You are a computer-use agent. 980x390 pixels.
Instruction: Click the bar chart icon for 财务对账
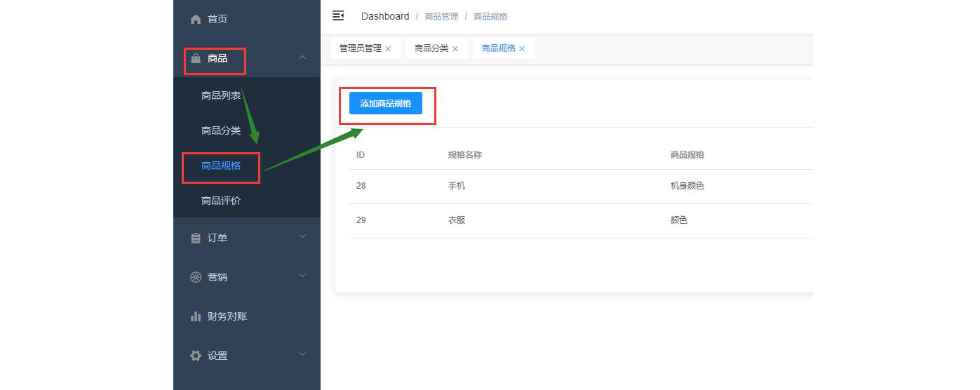point(196,316)
